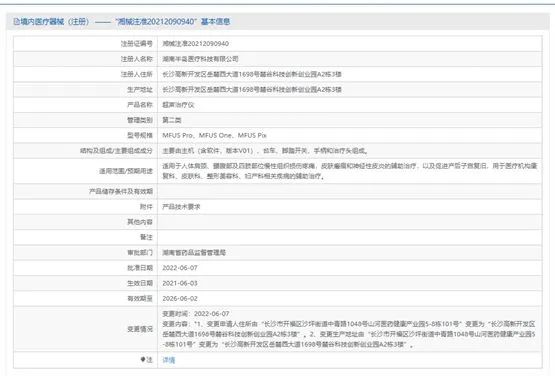The image size is (555, 376).
Task: Click the effective date 2021-06-03
Action: click(x=180, y=283)
